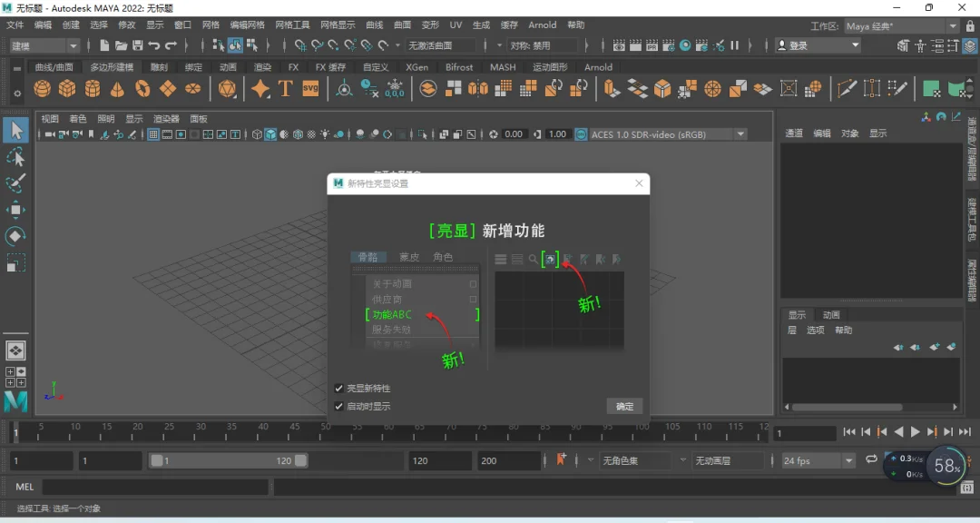
Task: Click the 登录 sign-in button
Action: pos(818,45)
